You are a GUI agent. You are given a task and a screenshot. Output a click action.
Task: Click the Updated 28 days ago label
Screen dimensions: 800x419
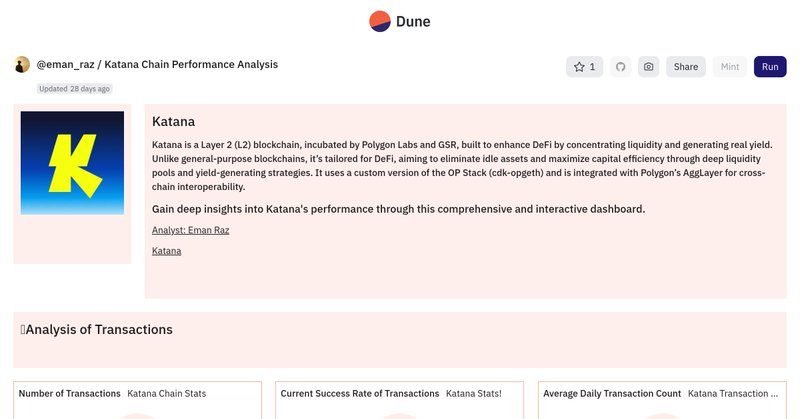pyautogui.click(x=74, y=89)
